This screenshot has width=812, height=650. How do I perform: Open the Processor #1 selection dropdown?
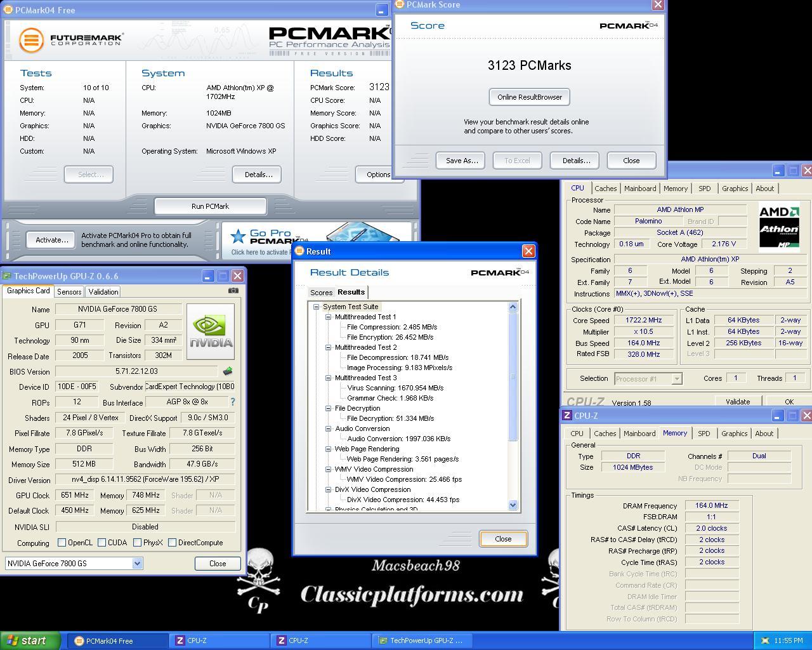click(677, 378)
